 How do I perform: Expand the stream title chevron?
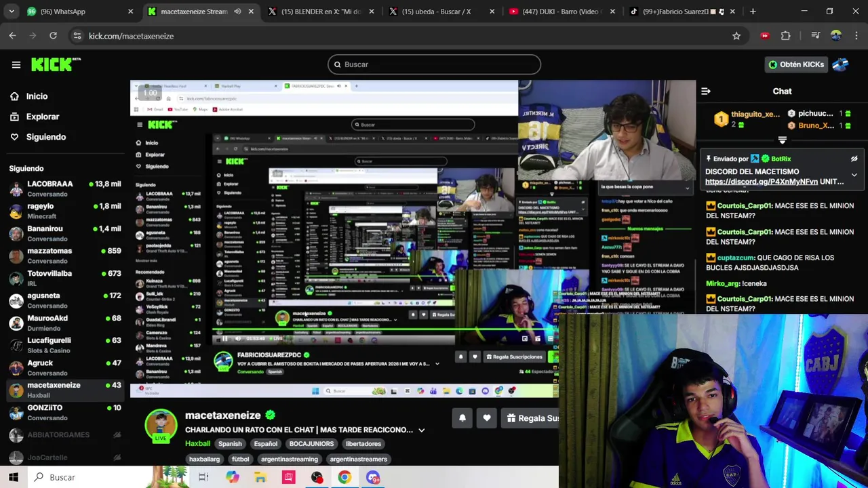pyautogui.click(x=421, y=430)
